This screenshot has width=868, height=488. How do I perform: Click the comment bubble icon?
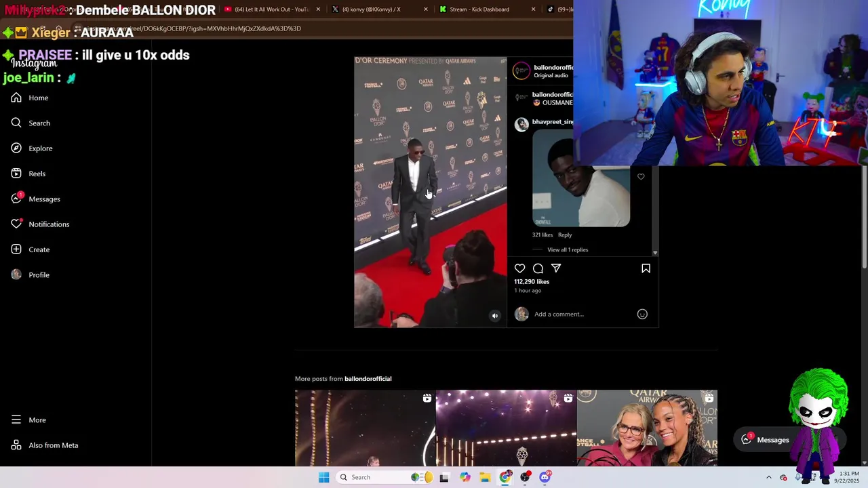(x=538, y=268)
